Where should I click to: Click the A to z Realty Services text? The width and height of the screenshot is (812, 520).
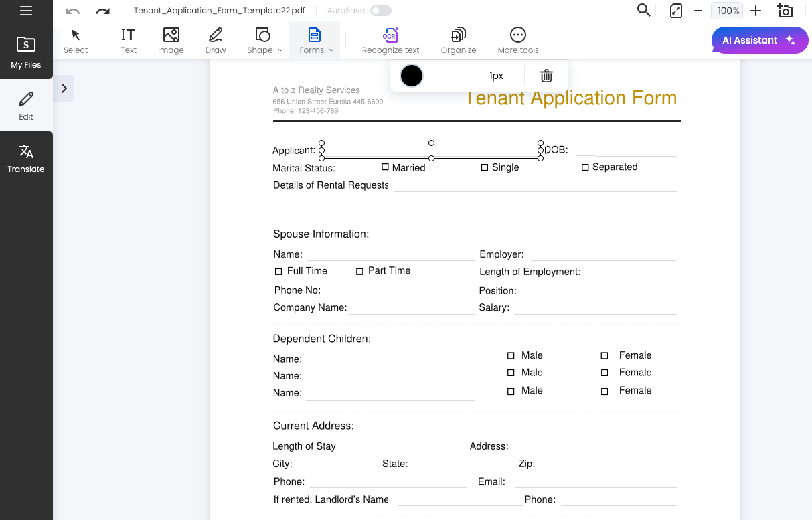pyautogui.click(x=316, y=90)
